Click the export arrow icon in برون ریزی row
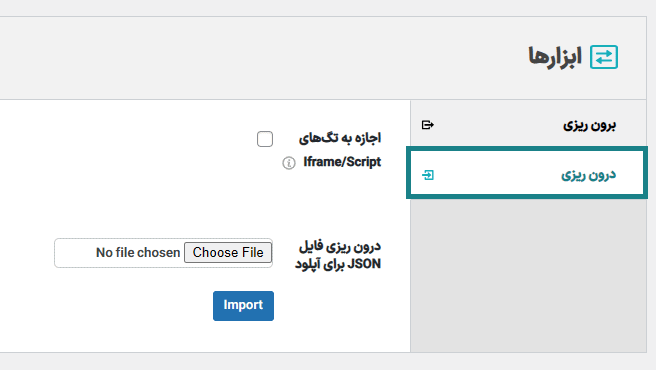Viewport: 656px width, 370px height. coord(428,125)
